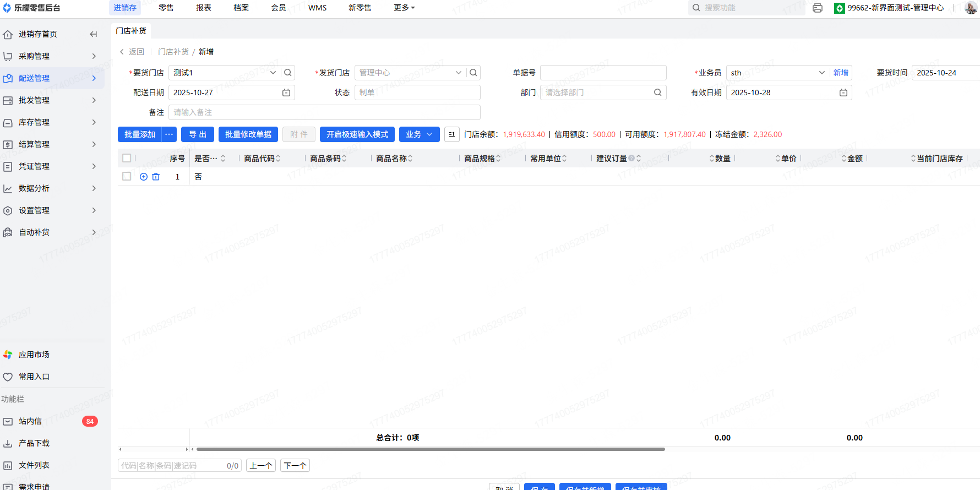
Task: Click the 备注 input field
Action: pyautogui.click(x=324, y=112)
